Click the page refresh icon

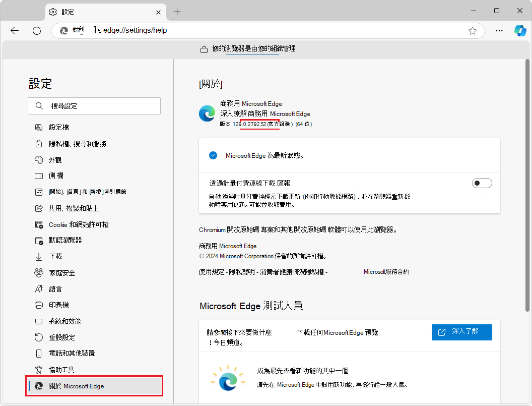point(36,30)
